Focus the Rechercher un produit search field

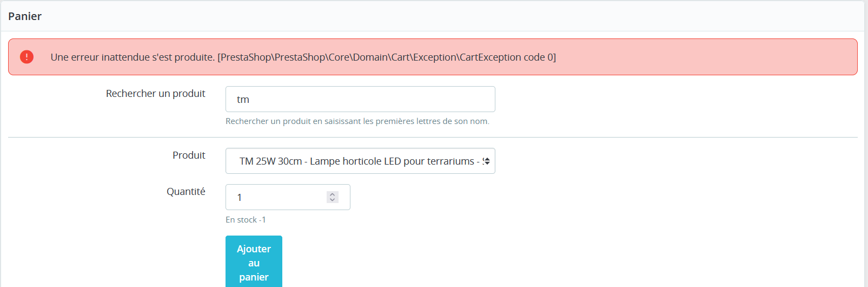pos(360,99)
